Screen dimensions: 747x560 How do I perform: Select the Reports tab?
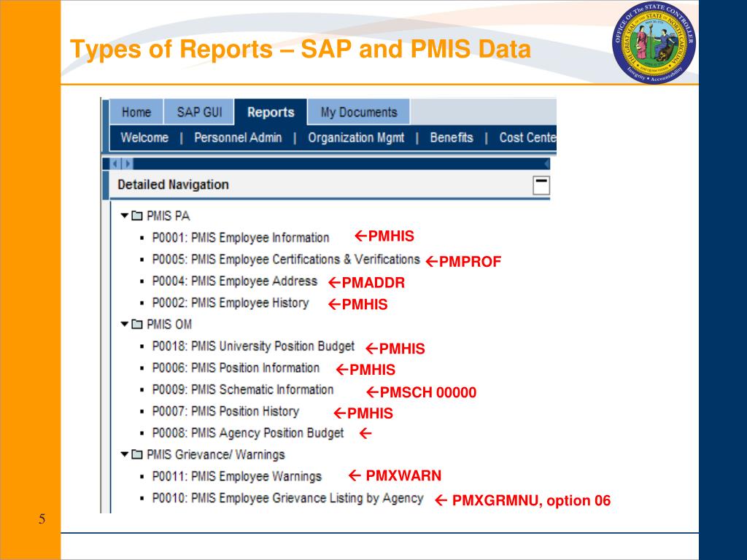271,112
